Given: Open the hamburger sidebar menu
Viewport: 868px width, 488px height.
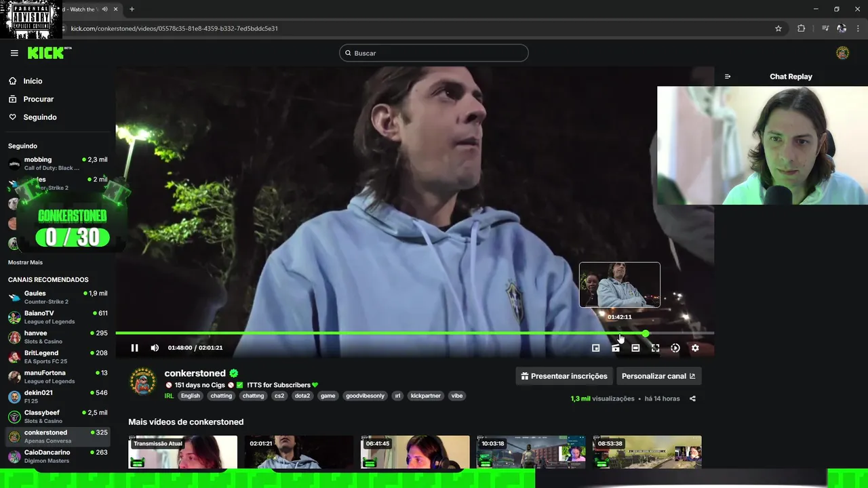Looking at the screenshot, I should point(14,53).
